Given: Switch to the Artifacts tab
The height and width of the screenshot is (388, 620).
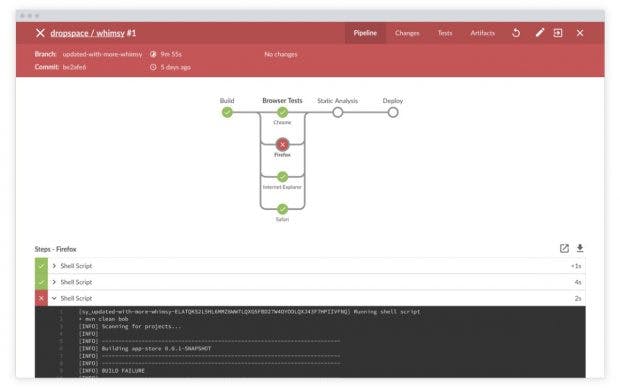Looking at the screenshot, I should pyautogui.click(x=482, y=33).
